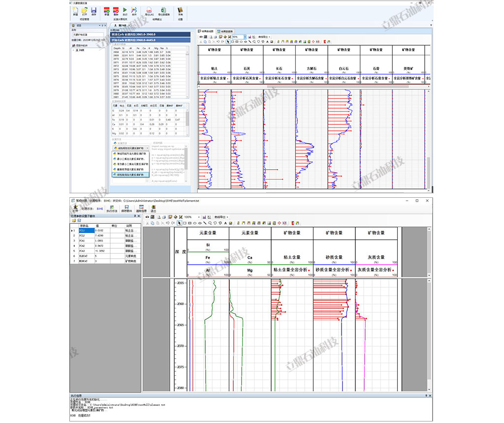Open 90% zoom dropdown in top plot toolbar
This screenshot has width=504, height=423.
click(x=245, y=37)
